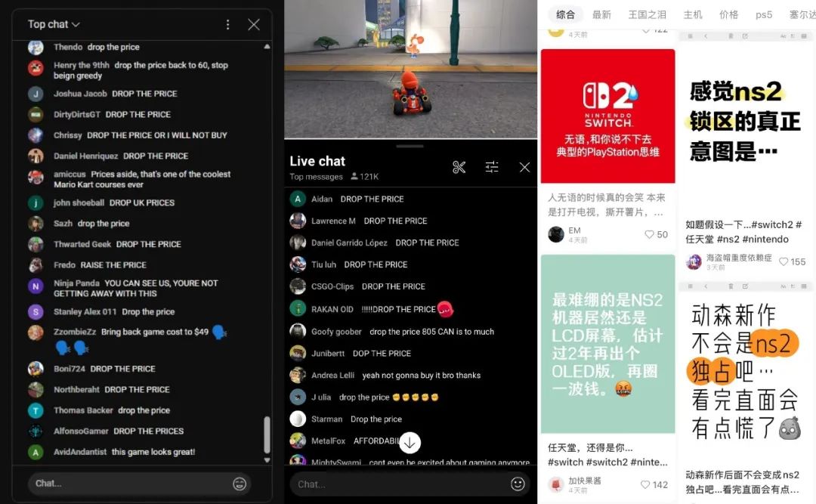
Task: Click Joshua Jacob's avatar
Action: [x=36, y=94]
